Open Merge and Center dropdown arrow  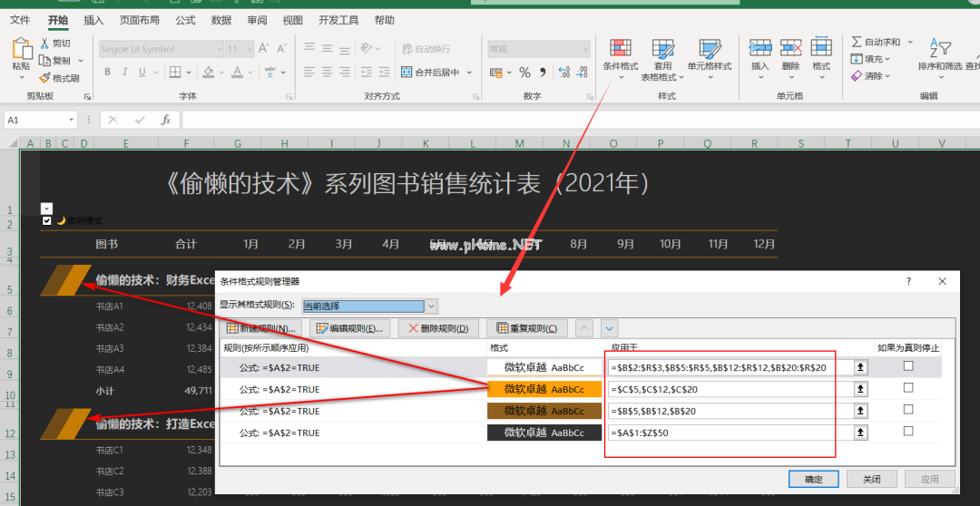(469, 73)
